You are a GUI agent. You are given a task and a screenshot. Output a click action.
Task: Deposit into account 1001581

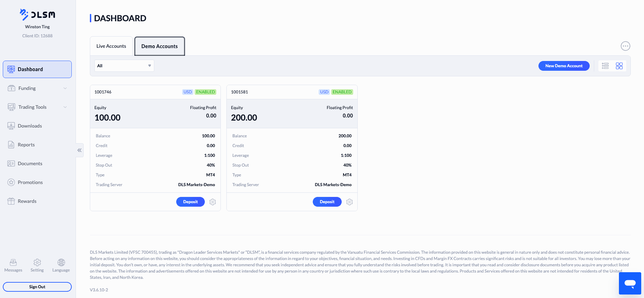(327, 202)
